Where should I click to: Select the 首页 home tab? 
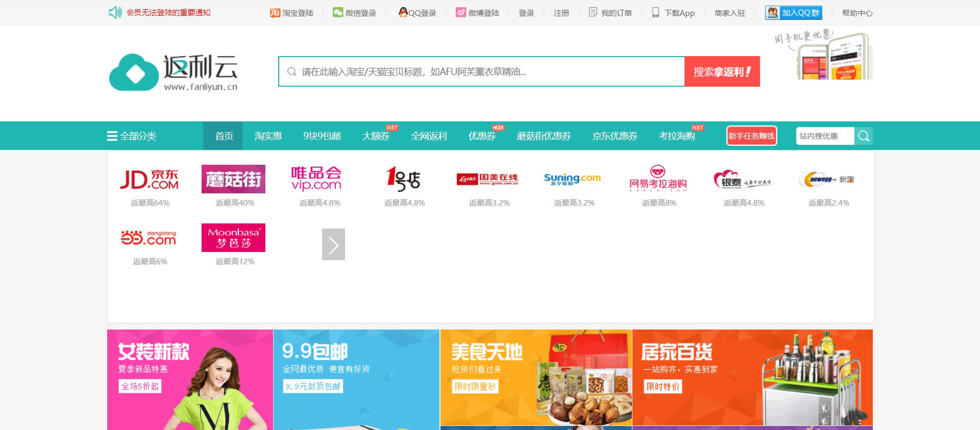pyautogui.click(x=223, y=136)
